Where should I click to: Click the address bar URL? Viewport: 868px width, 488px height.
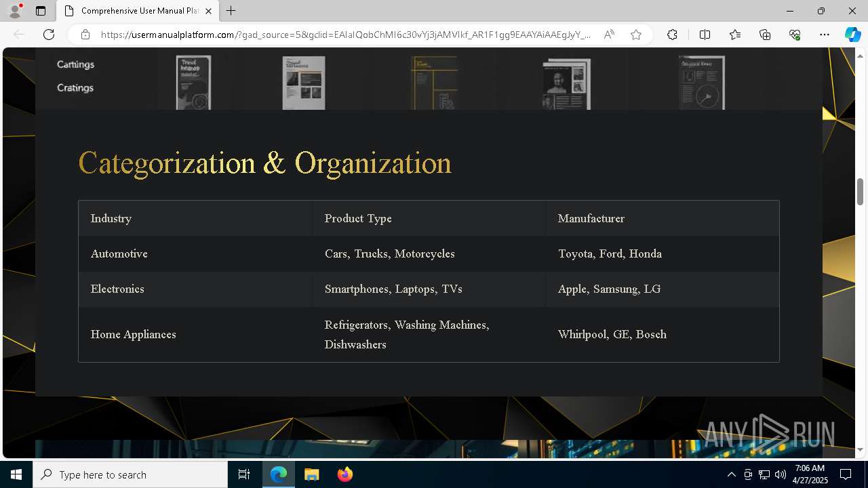click(x=346, y=35)
